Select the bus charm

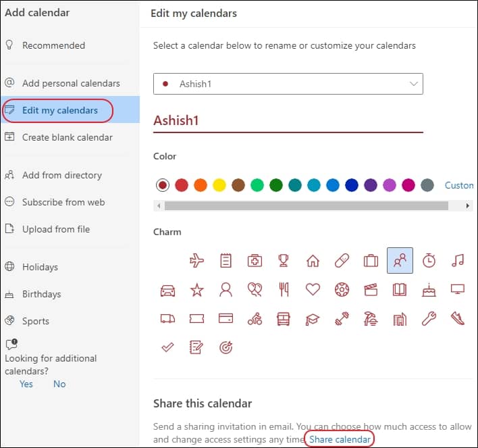pos(284,319)
